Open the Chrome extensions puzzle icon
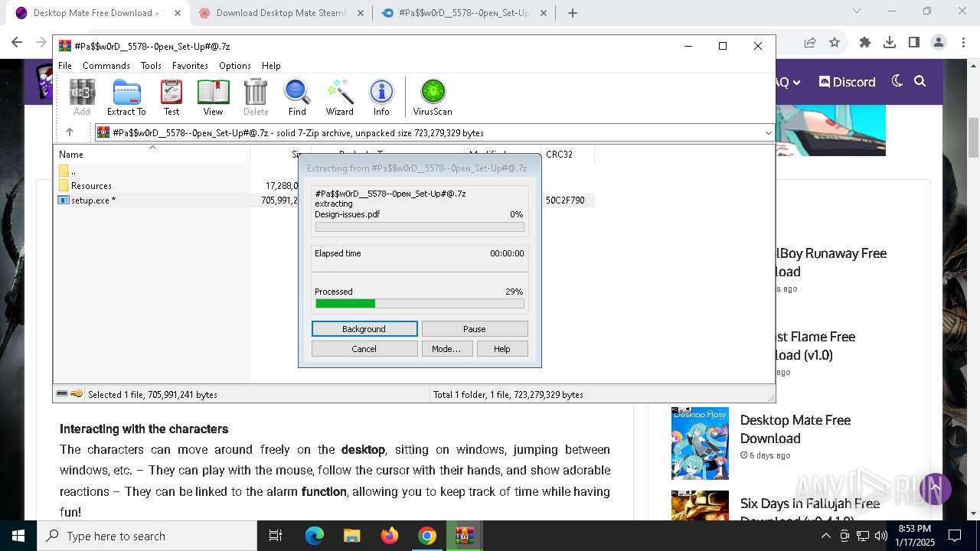This screenshot has height=551, width=980. 865,43
